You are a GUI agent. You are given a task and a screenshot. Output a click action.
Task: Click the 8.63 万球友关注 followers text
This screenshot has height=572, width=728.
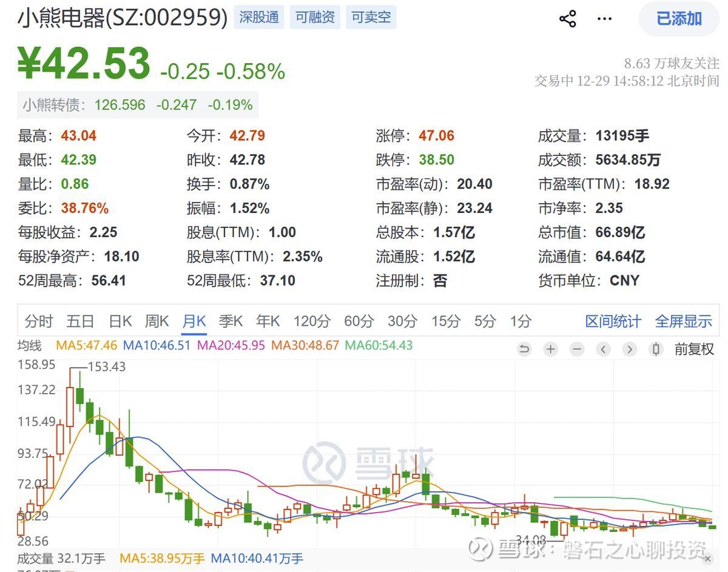[x=672, y=64]
